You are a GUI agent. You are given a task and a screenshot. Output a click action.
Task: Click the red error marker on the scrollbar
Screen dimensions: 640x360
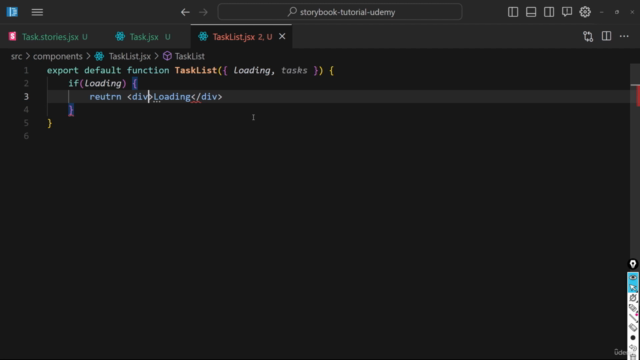click(x=637, y=96)
